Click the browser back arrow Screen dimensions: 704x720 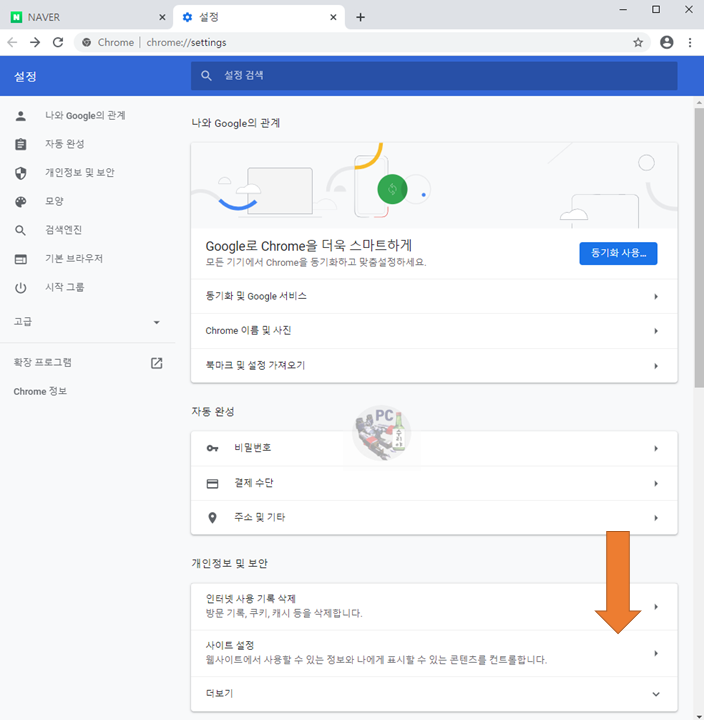coord(12,42)
